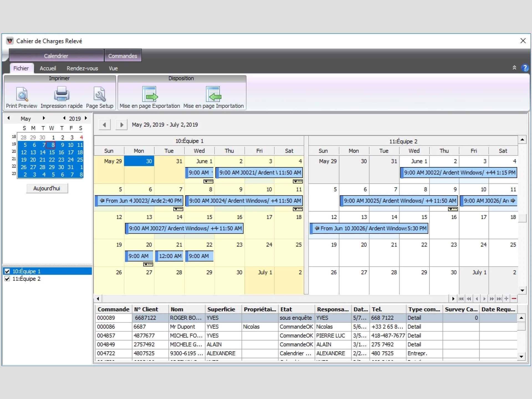Select appointment From Jun 10 J0026

coord(369,228)
